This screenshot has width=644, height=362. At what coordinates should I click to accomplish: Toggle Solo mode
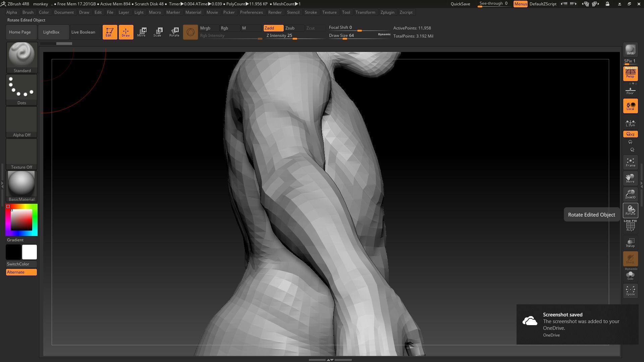coord(630,275)
